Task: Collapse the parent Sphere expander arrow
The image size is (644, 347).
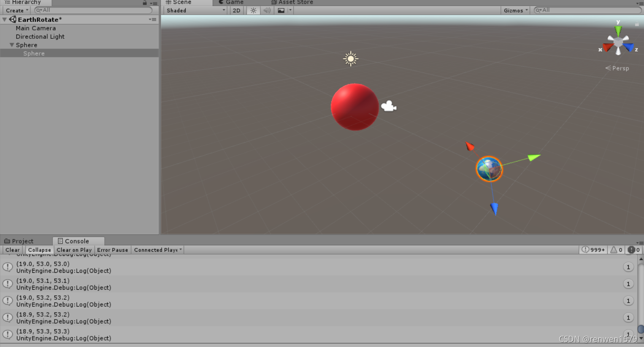Action: tap(12, 45)
